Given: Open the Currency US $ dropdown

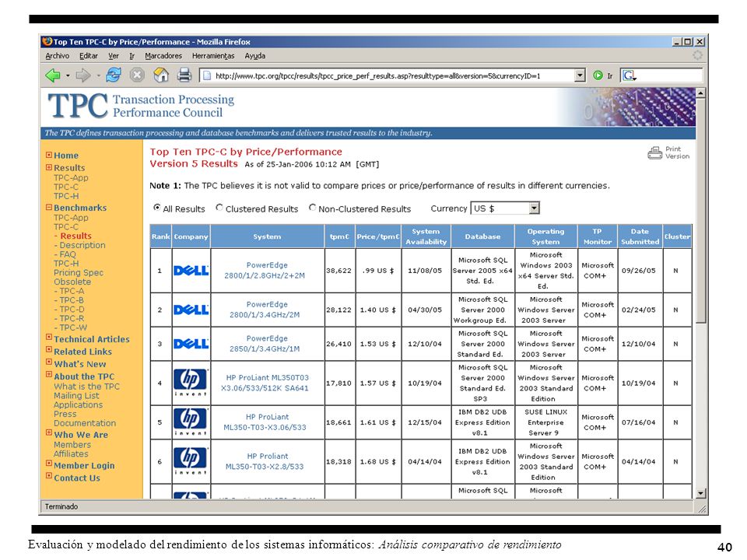Looking at the screenshot, I should (x=505, y=208).
